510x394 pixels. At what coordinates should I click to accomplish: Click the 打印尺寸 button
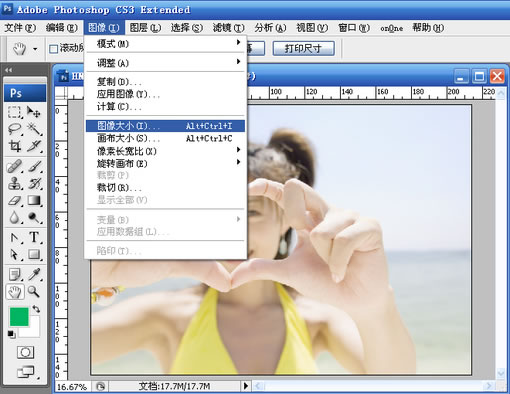point(304,49)
